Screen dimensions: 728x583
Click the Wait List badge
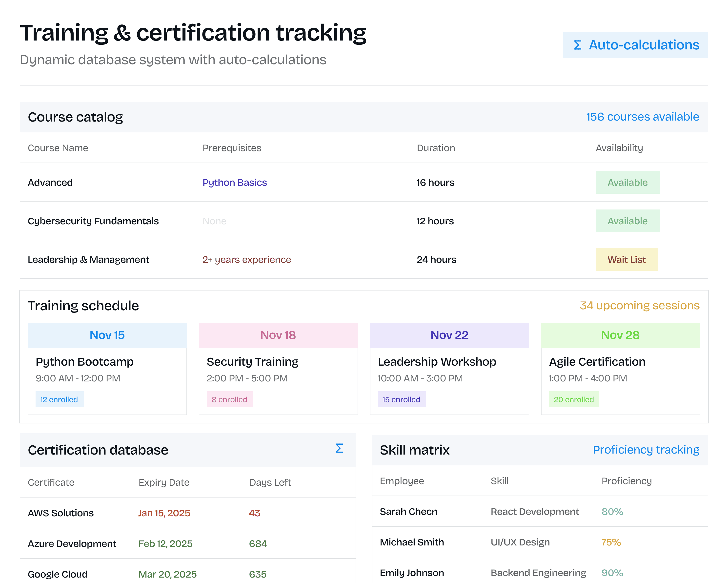tap(626, 259)
